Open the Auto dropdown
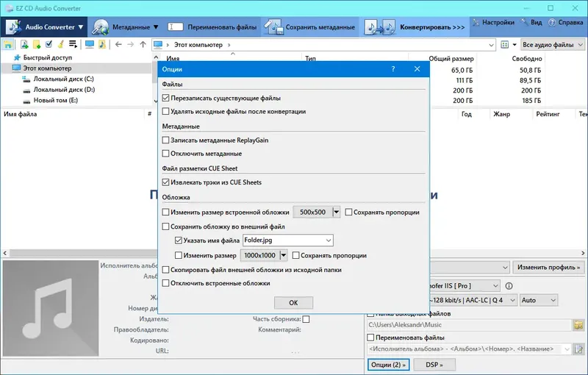This screenshot has width=588, height=375. [539, 300]
